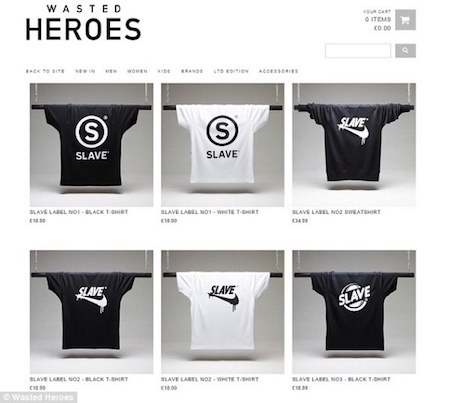Image resolution: width=450 pixels, height=403 pixels.
Task: Click Label No2 - Black T-Shirt title link
Action: (79, 379)
